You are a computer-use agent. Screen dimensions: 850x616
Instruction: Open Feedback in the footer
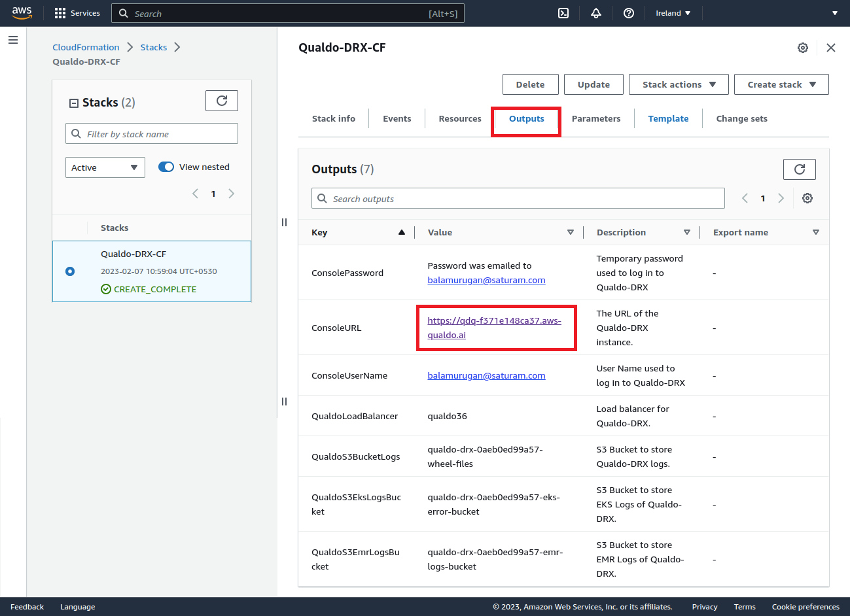tap(27, 607)
